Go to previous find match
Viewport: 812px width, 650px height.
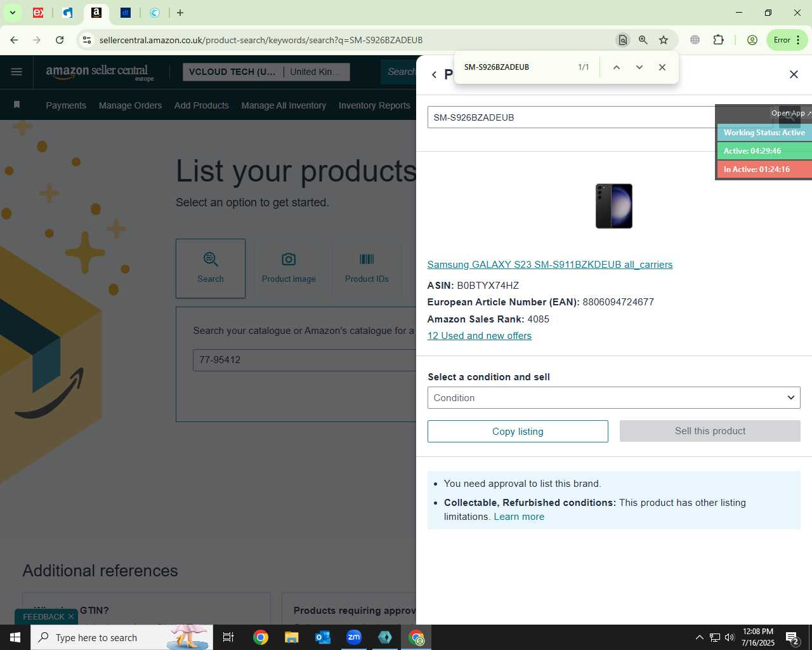click(616, 67)
